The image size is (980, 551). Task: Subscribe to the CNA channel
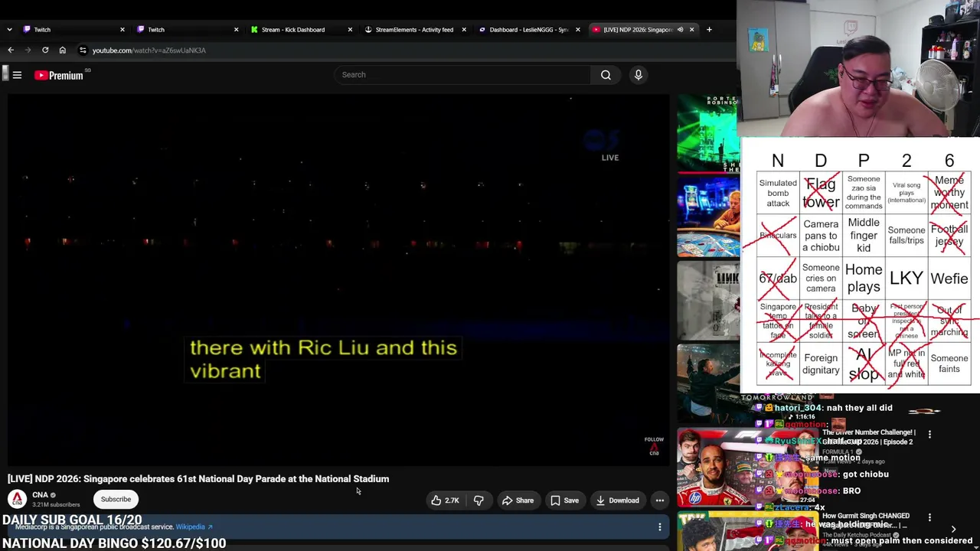click(116, 499)
